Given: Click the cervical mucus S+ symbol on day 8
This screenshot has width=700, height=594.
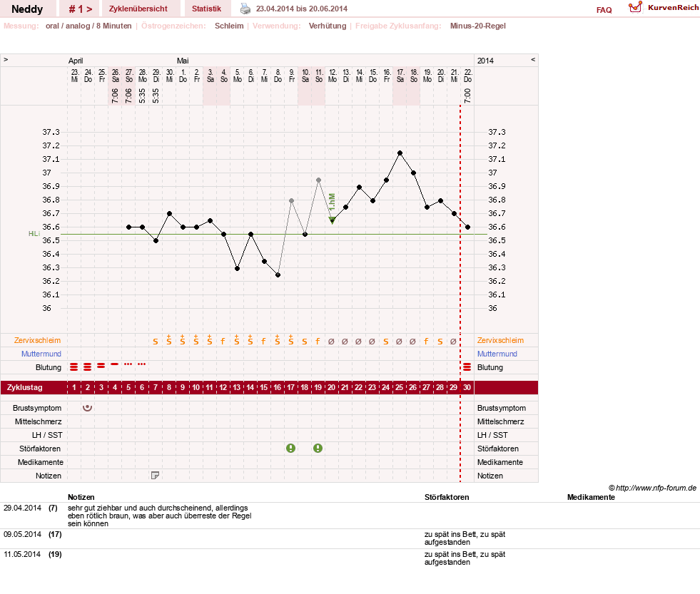Looking at the screenshot, I should pos(168,340).
